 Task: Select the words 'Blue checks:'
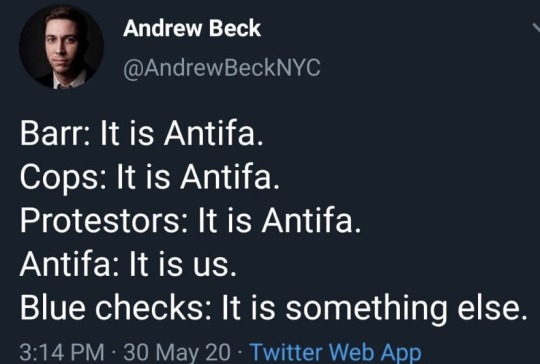pos(116,307)
